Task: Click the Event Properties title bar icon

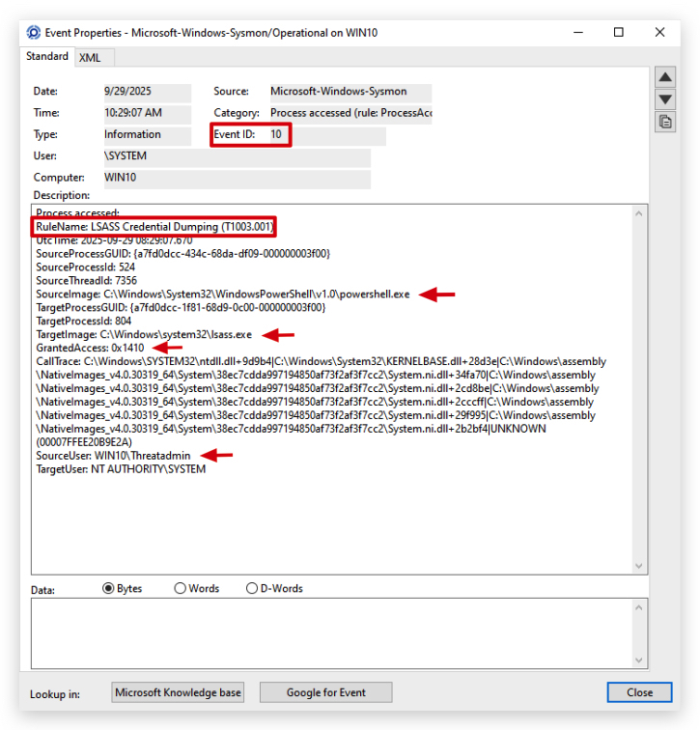Action: (34, 33)
